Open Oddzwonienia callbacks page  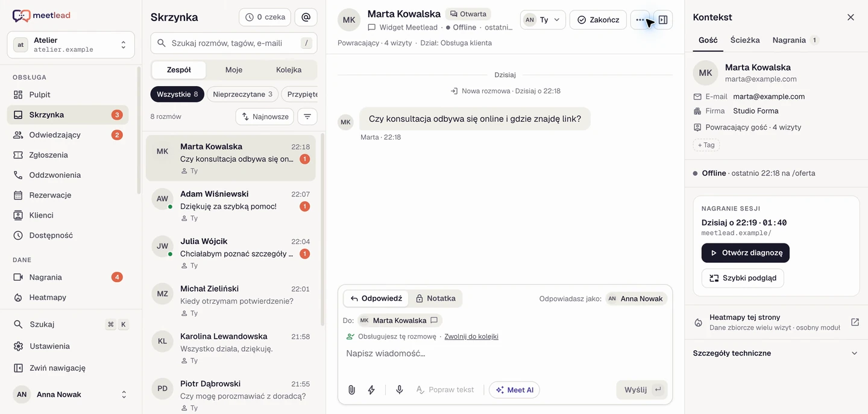pos(68,175)
